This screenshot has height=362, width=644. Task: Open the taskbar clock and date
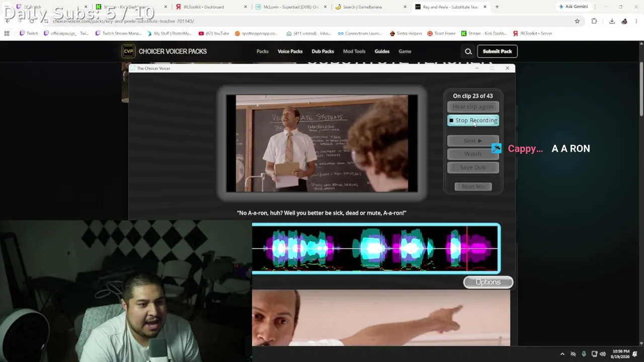click(620, 354)
